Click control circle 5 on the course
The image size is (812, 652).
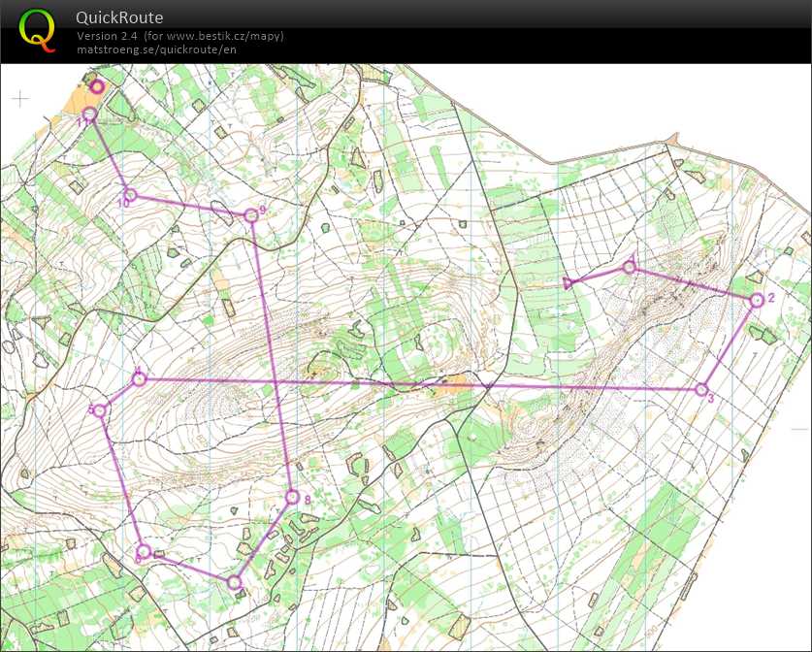point(99,411)
